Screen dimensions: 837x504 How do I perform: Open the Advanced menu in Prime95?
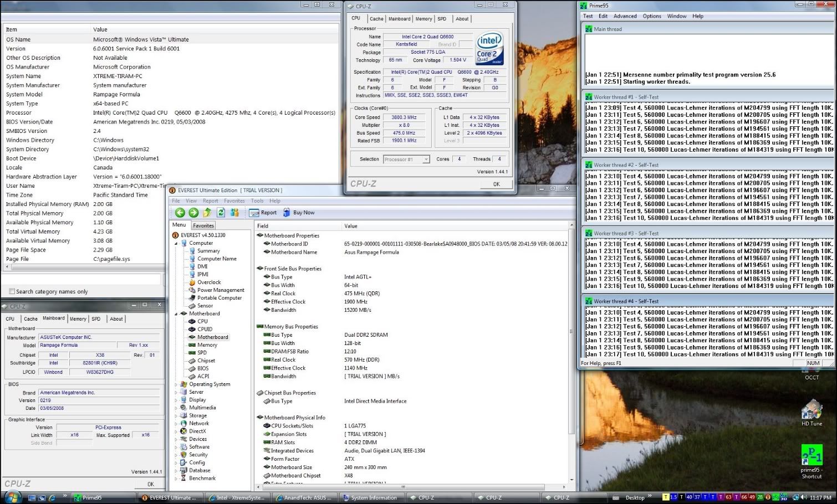point(625,16)
